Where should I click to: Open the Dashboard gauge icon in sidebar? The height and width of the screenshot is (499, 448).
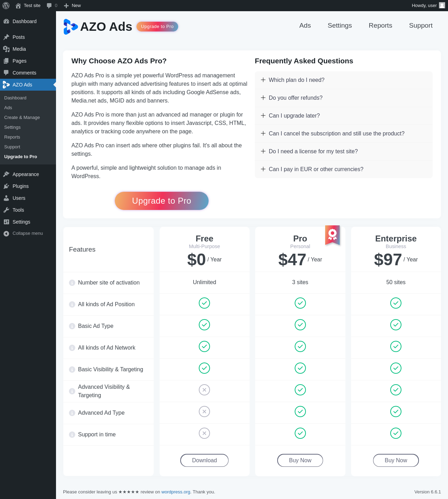[x=6, y=21]
